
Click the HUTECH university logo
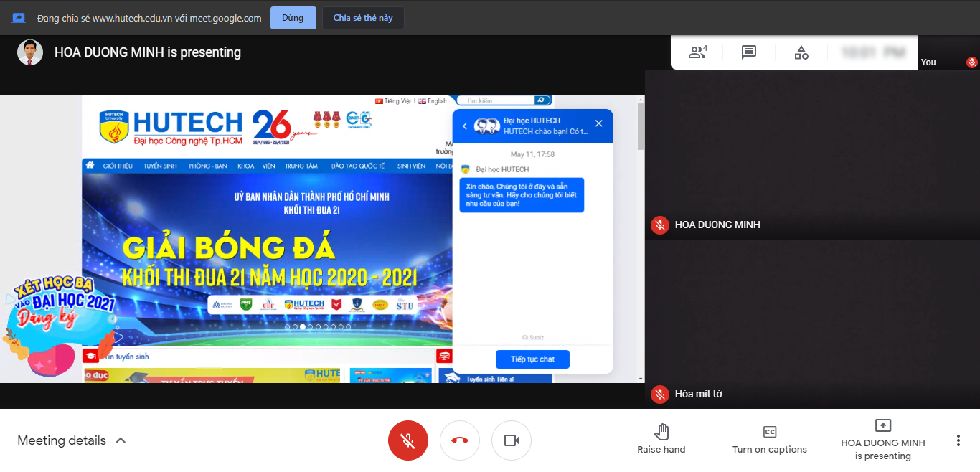tap(171, 126)
